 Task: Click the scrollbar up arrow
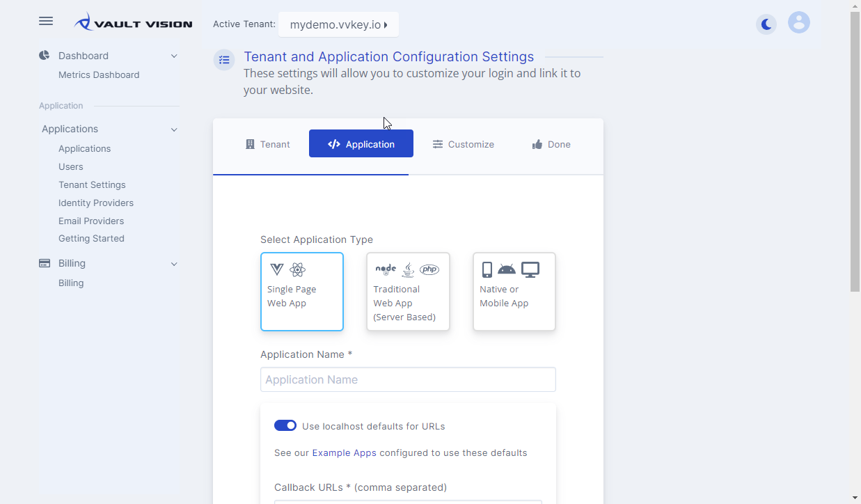coord(855,6)
